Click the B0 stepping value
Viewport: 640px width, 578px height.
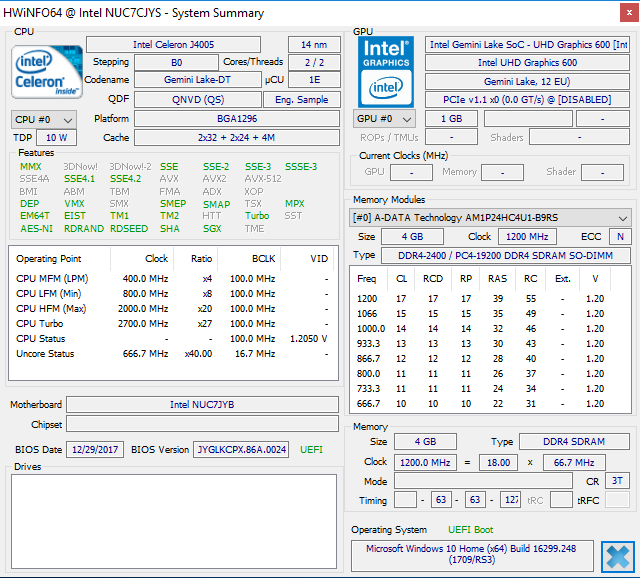[x=176, y=62]
